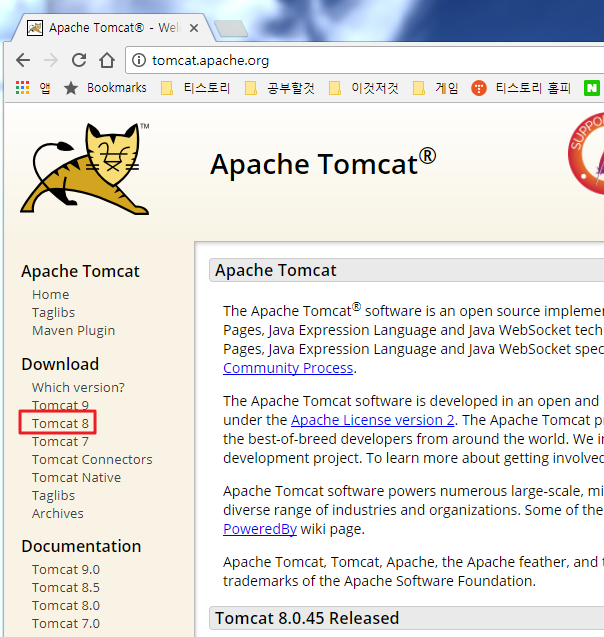Open Tomcat 8.0 documentation link

click(66, 606)
